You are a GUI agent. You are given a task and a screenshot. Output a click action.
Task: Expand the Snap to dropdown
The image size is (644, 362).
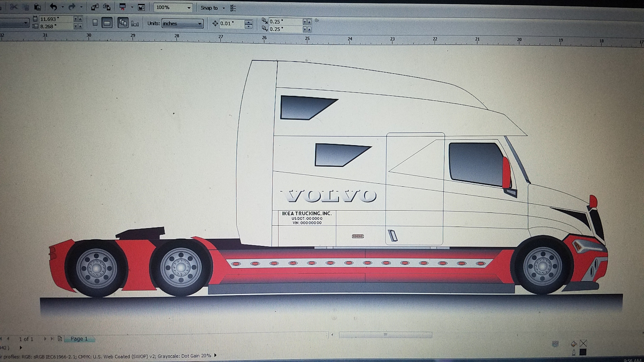pyautogui.click(x=224, y=8)
